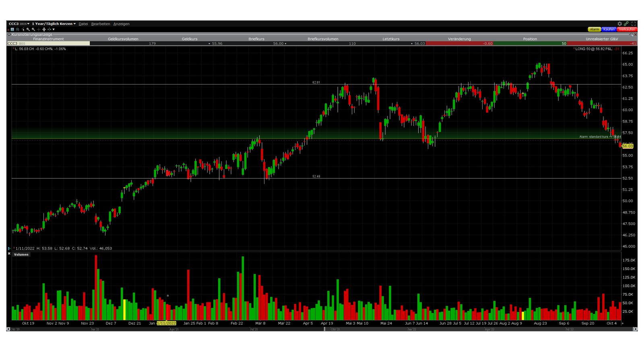Click the green chain link icon
Image resolution: width=644 pixels, height=362 pixels.
626,24
